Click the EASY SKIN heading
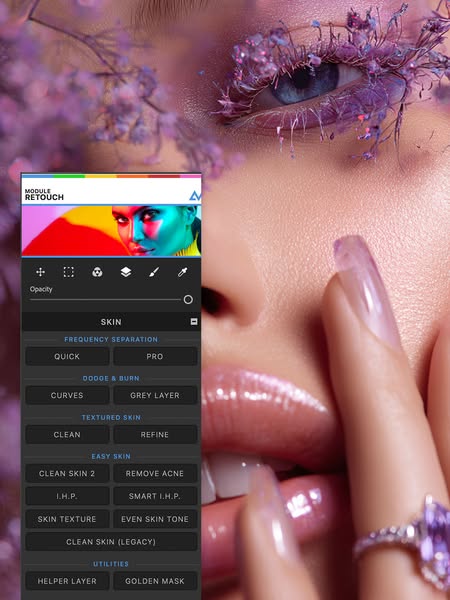 [111, 457]
